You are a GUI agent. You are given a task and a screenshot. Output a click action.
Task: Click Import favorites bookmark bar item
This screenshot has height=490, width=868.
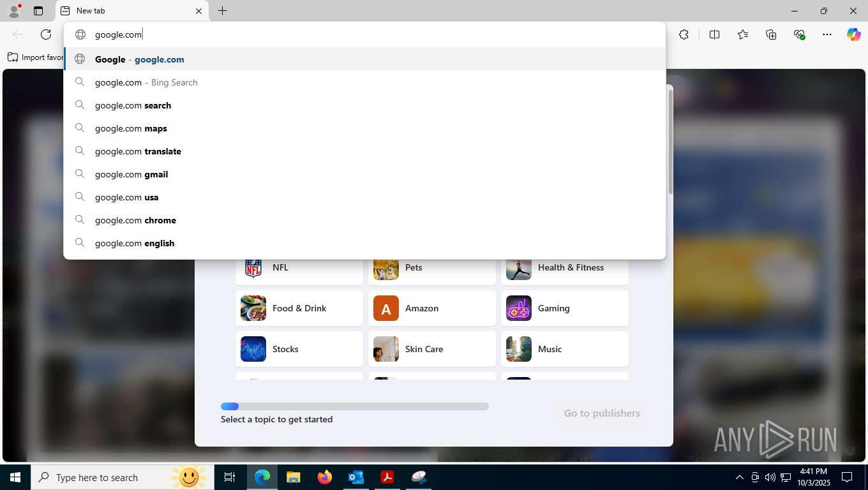click(36, 57)
